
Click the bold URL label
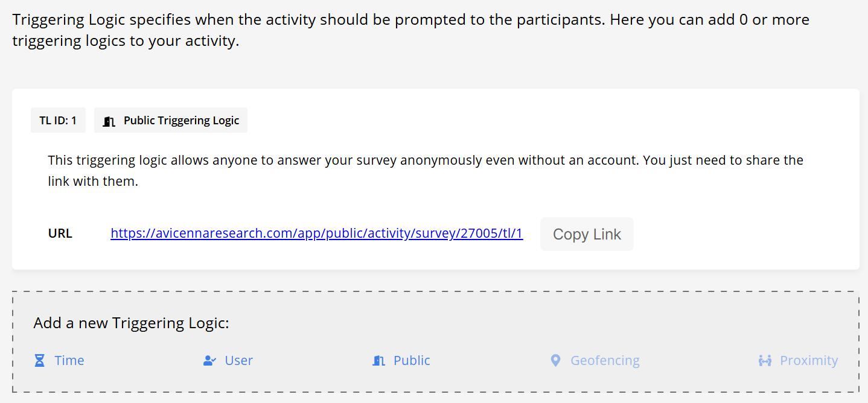pyautogui.click(x=60, y=233)
